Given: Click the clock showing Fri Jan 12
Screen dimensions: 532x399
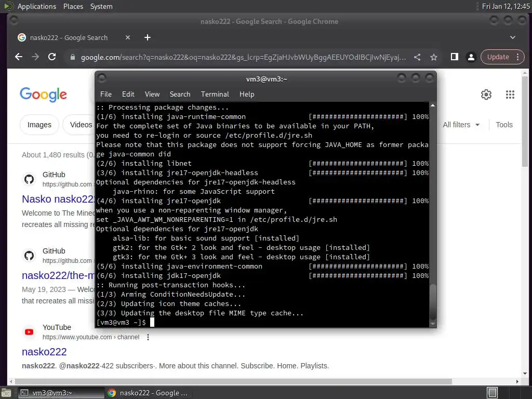Looking at the screenshot, I should 506,6.
